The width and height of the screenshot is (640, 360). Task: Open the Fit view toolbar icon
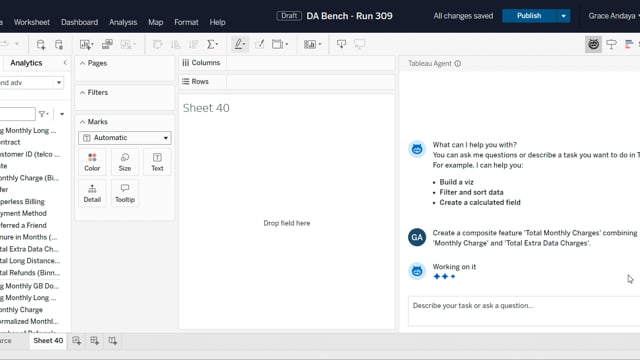(x=280, y=44)
